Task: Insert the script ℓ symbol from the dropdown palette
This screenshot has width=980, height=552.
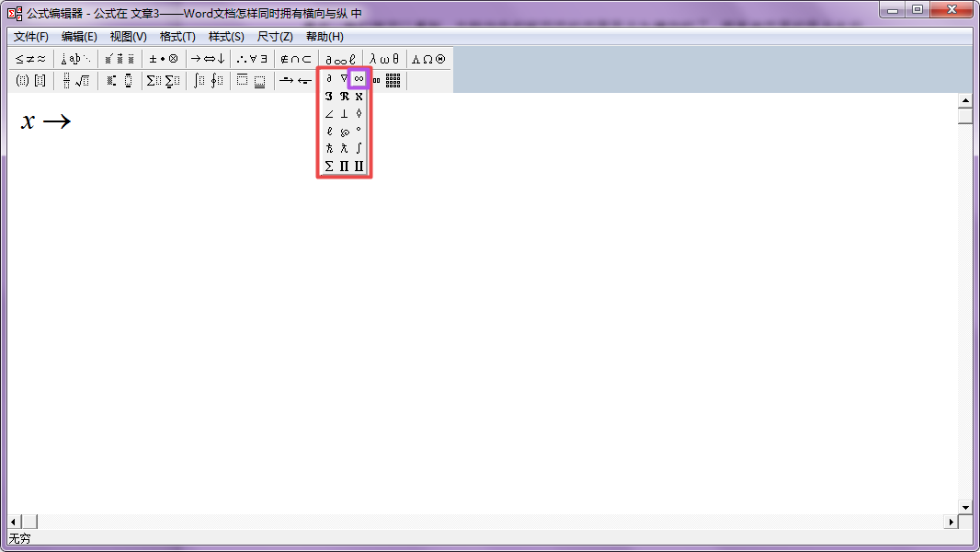Action: pyautogui.click(x=329, y=132)
